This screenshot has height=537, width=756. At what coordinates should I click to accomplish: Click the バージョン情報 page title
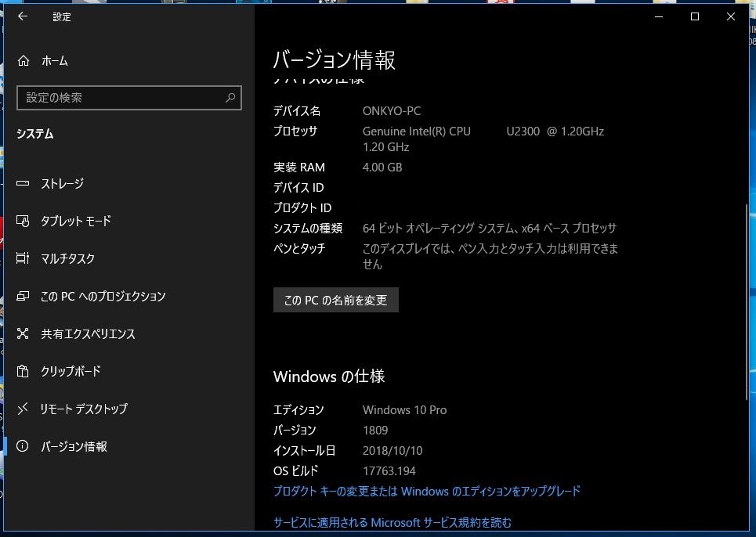(x=334, y=60)
